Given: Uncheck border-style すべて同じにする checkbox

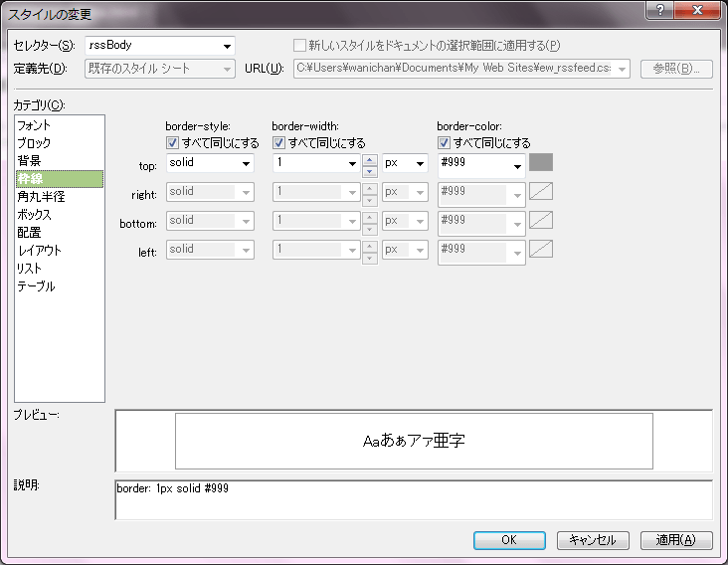Looking at the screenshot, I should (x=172, y=142).
